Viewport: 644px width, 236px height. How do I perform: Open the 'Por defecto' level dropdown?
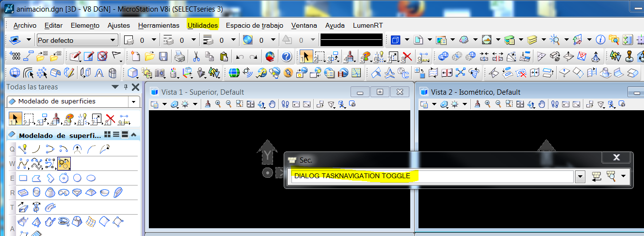[x=77, y=40]
